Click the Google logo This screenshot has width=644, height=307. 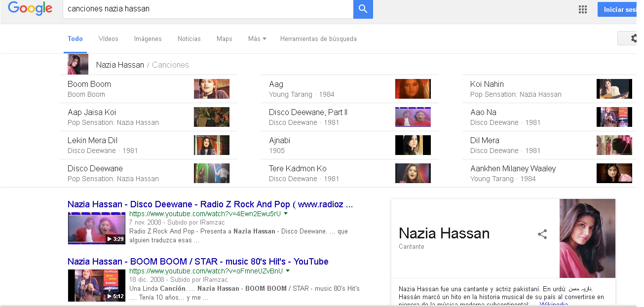point(30,8)
